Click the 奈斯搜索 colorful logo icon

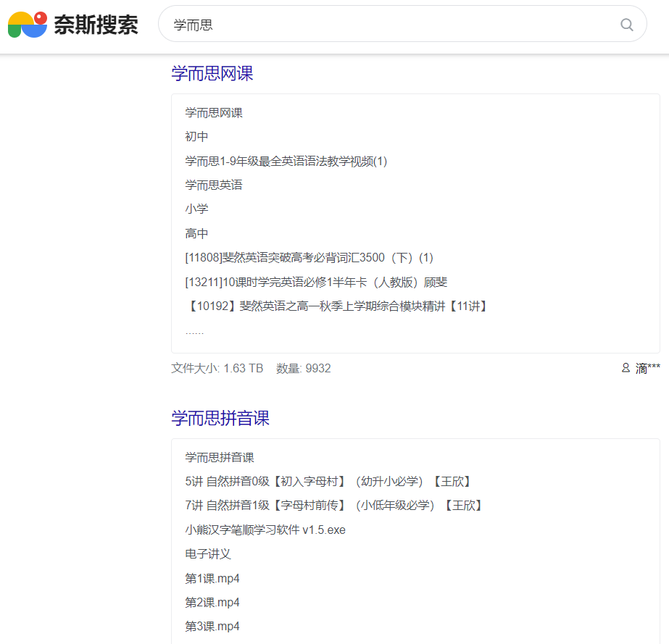click(28, 25)
